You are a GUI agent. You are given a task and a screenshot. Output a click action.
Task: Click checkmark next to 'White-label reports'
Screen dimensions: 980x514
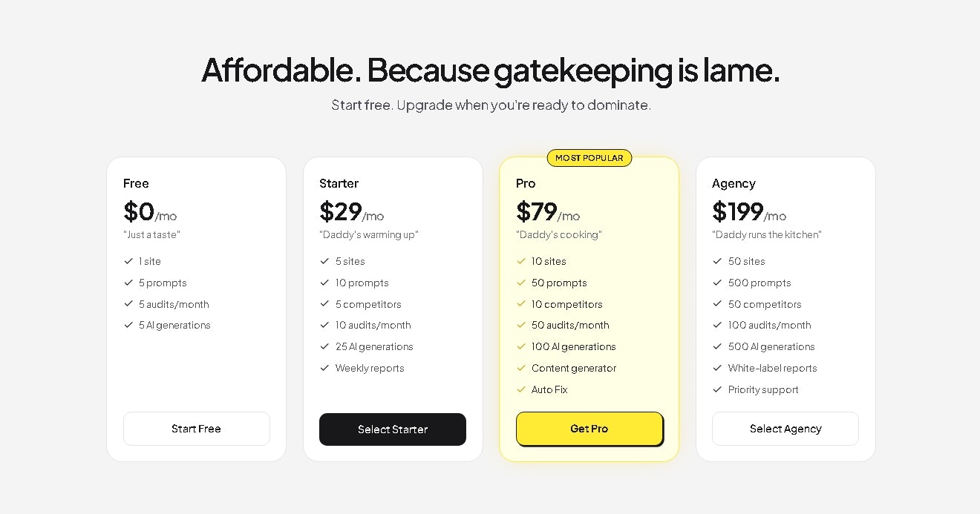tap(717, 368)
